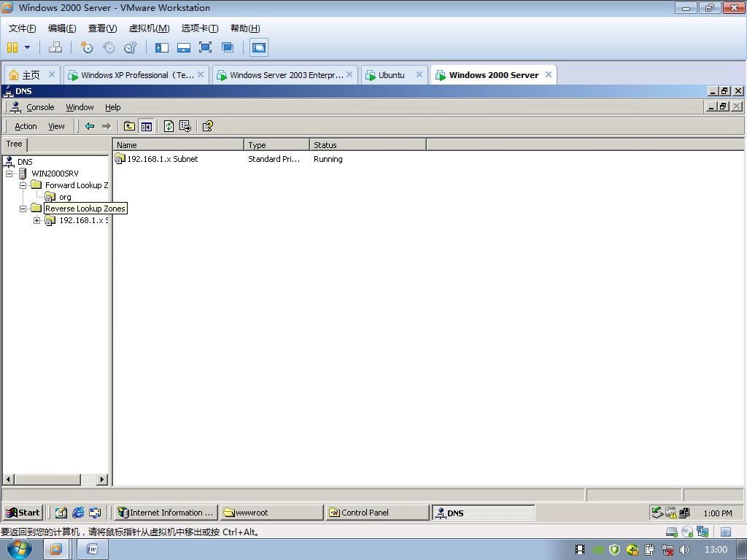Click the Up one level folder icon
Screen dimensions: 747x560
pyautogui.click(x=129, y=126)
